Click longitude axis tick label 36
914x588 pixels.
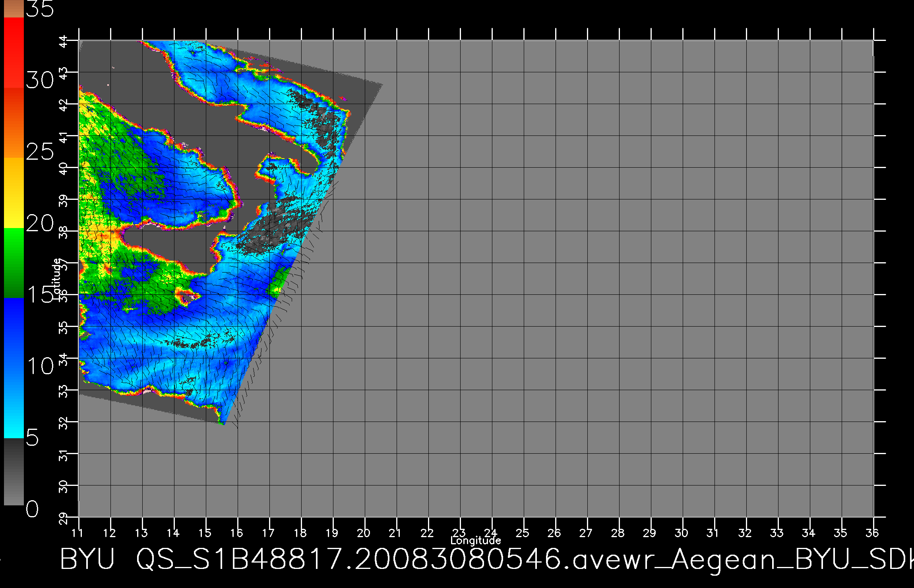[x=872, y=533]
